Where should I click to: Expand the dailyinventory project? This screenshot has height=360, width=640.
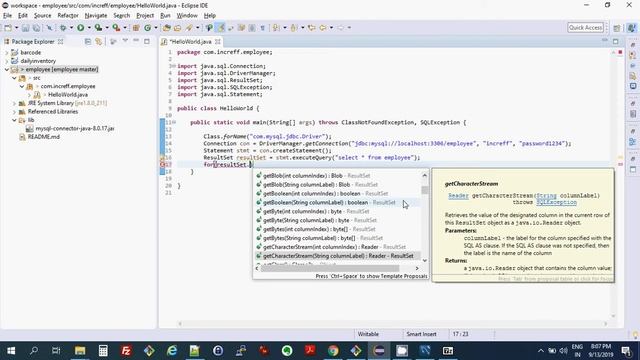pos(7,61)
